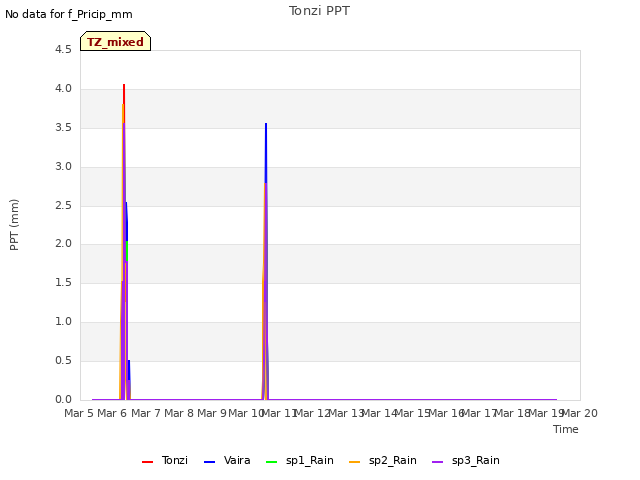The width and height of the screenshot is (640, 480).
Task: Click the 1.5 y-axis tick label
Action: point(63,283)
